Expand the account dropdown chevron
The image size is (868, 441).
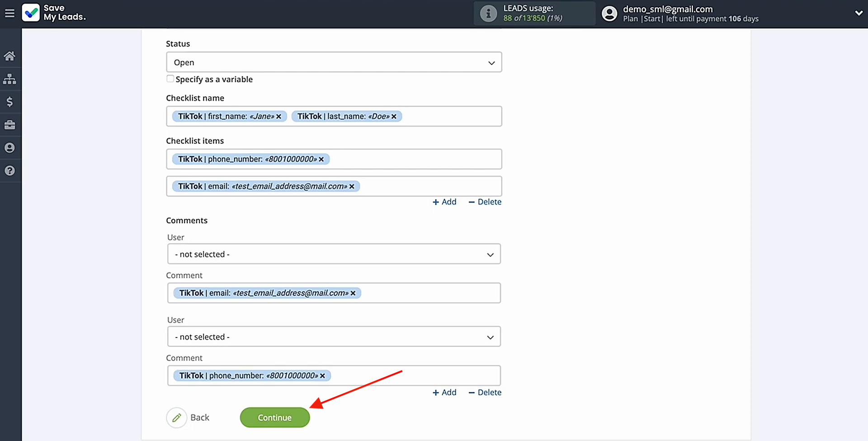[859, 13]
